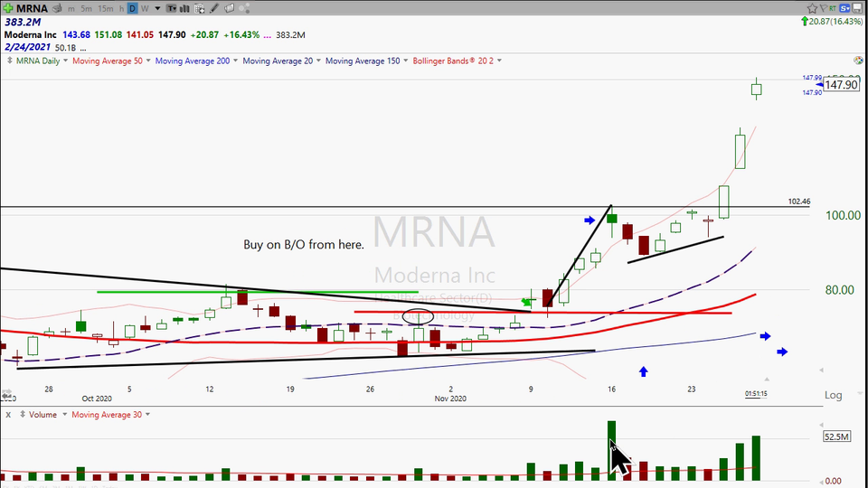Click the Nov 2020 time axis label
This screenshot has height=488, width=868.
450,399
